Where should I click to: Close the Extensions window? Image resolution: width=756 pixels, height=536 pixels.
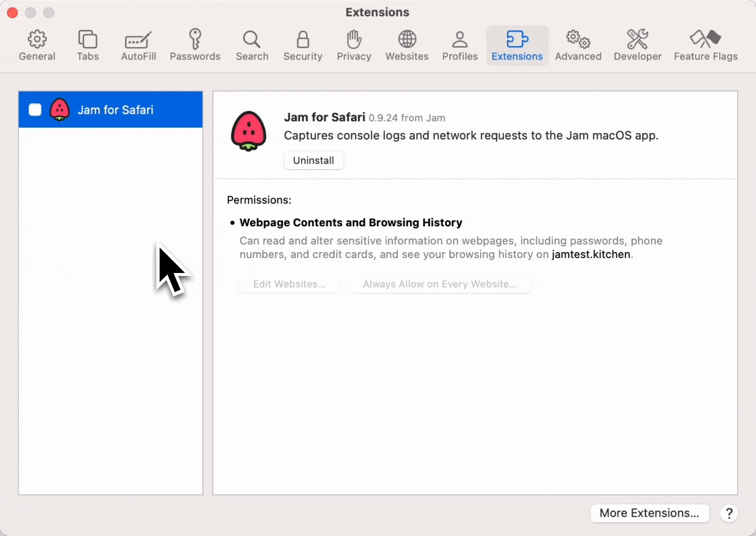pyautogui.click(x=12, y=13)
